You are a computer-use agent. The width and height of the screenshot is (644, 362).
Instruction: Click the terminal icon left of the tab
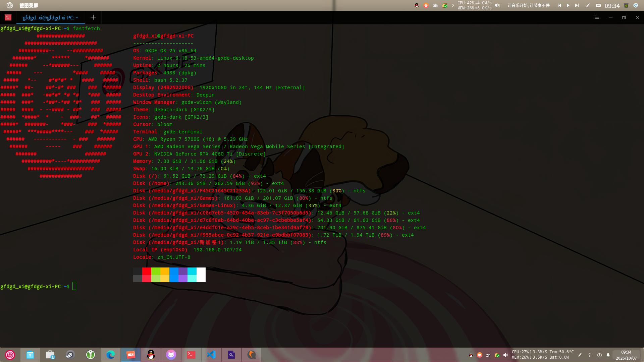pos(8,17)
